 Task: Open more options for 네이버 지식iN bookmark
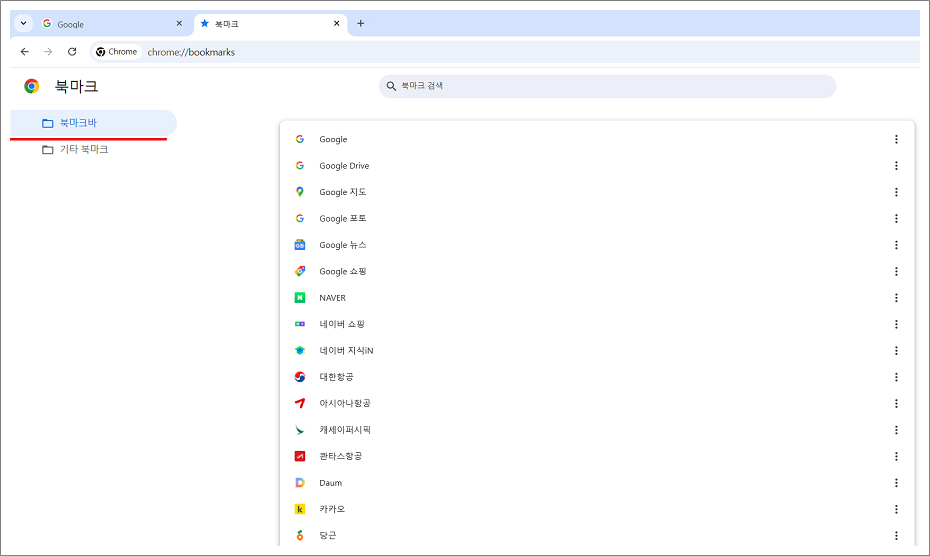click(896, 351)
